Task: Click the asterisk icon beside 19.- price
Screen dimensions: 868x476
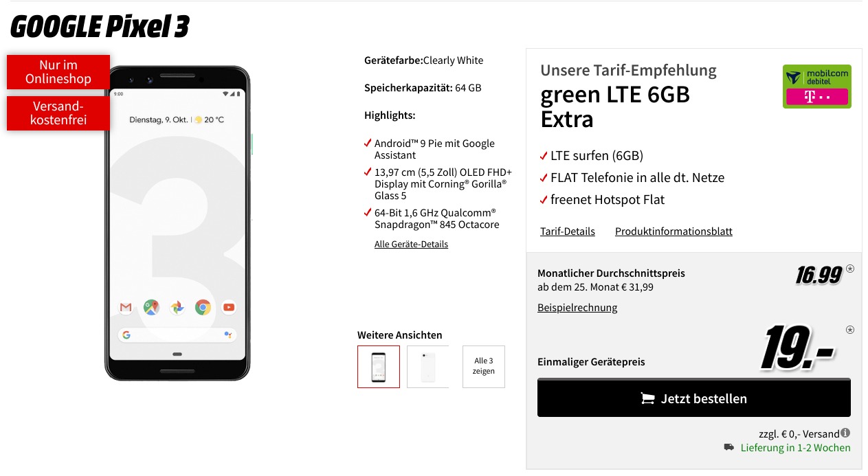Action: 850,330
